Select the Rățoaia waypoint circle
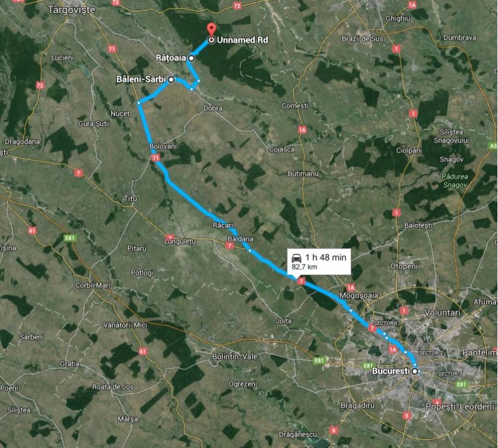 pos(192,58)
